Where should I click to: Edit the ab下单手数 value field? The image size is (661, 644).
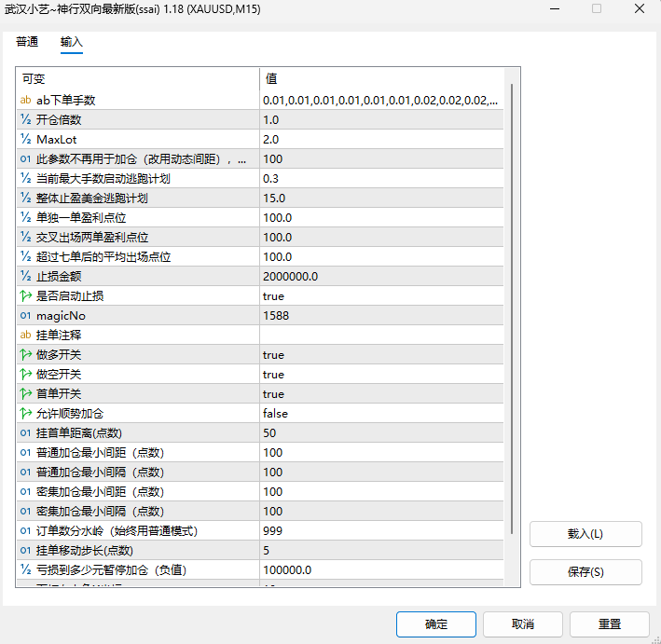381,100
